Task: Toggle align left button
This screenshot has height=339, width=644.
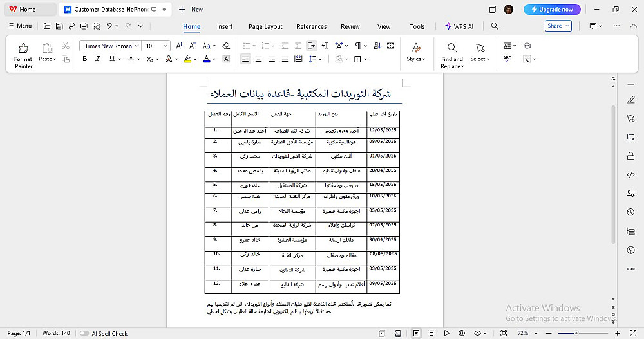Action: tap(245, 59)
